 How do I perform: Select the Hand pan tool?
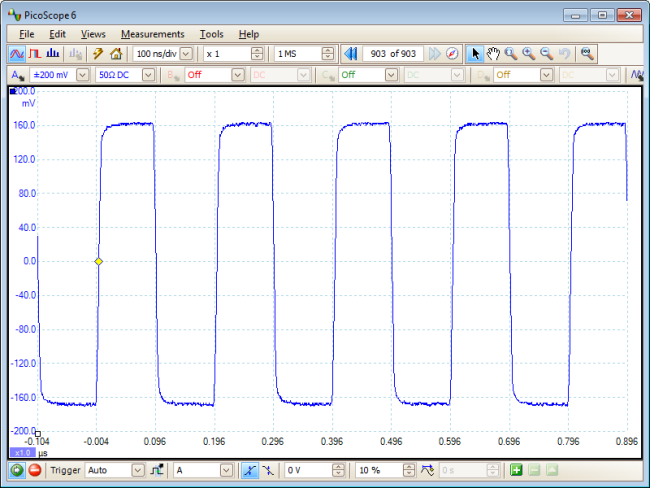(493, 53)
